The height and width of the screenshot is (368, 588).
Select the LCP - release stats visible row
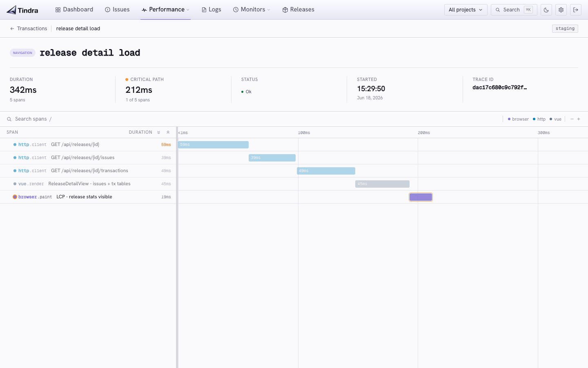(88, 197)
